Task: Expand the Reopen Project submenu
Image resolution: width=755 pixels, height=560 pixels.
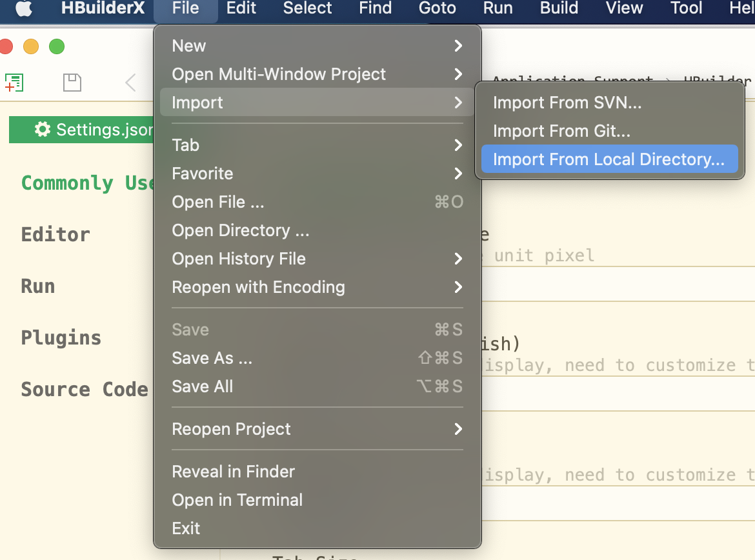Action: (317, 429)
